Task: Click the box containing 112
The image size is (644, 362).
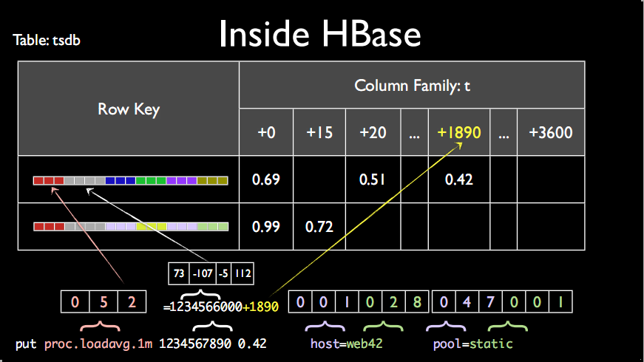Action: coord(243,273)
